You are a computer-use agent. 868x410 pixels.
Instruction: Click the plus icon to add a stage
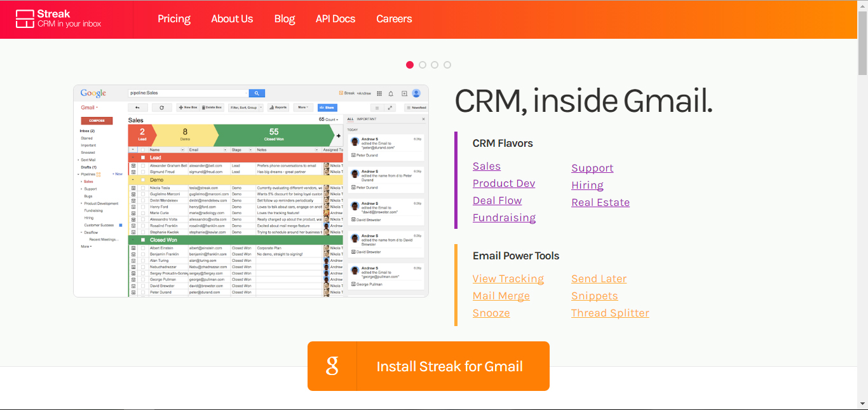(338, 135)
